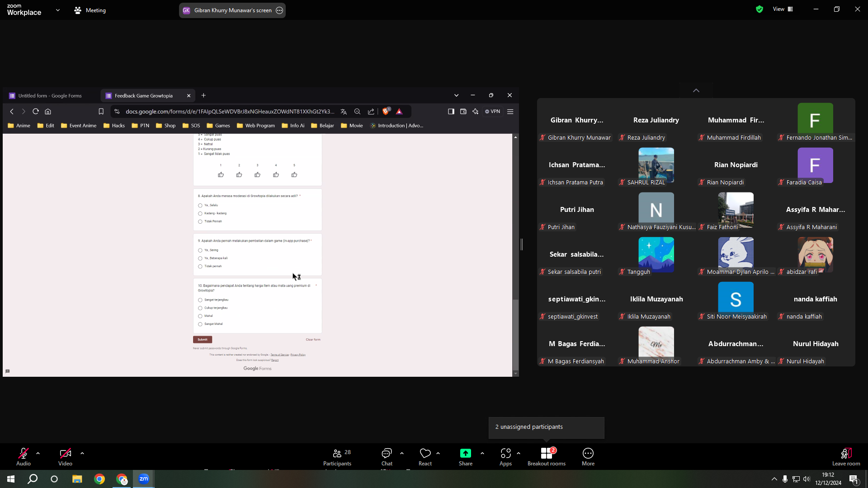Select "Sangat terjangkau" radio option
Viewport: 868px width, 488px height.
point(200,300)
